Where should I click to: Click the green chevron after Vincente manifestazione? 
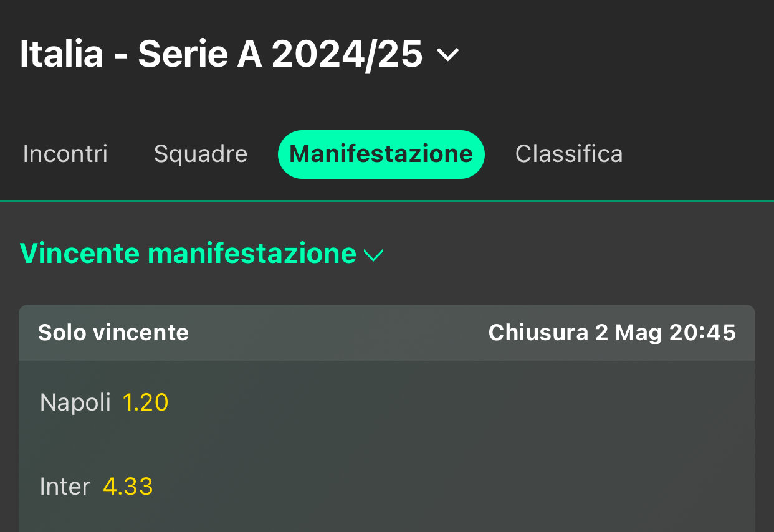click(373, 255)
